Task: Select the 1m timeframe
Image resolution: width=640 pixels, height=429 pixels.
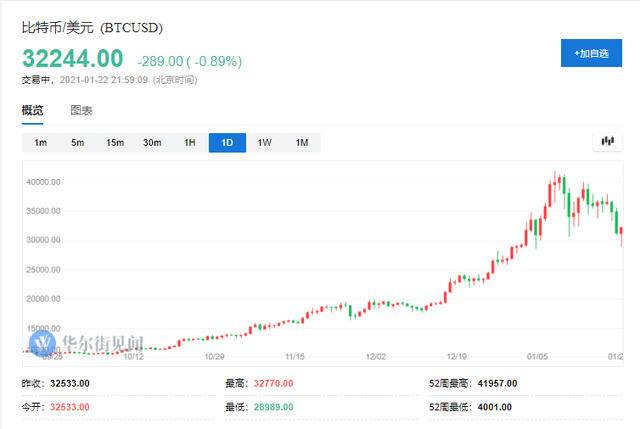Action: tap(40, 143)
